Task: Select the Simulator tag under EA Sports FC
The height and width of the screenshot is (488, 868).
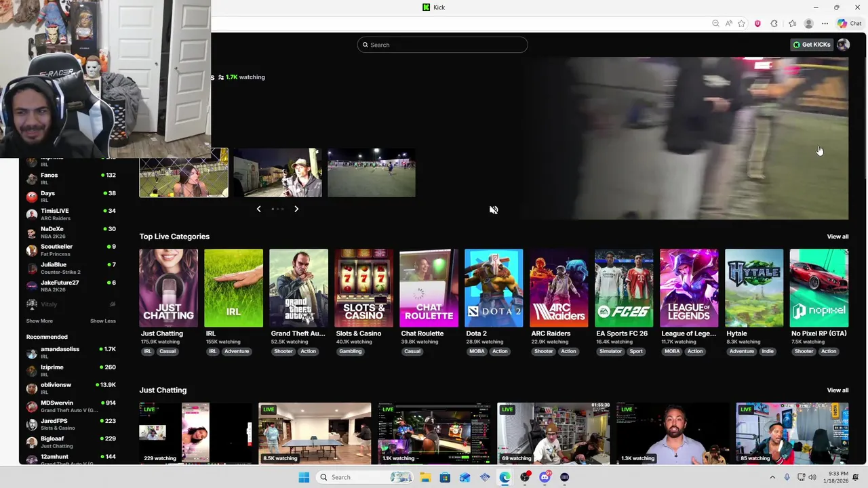Action: click(610, 351)
